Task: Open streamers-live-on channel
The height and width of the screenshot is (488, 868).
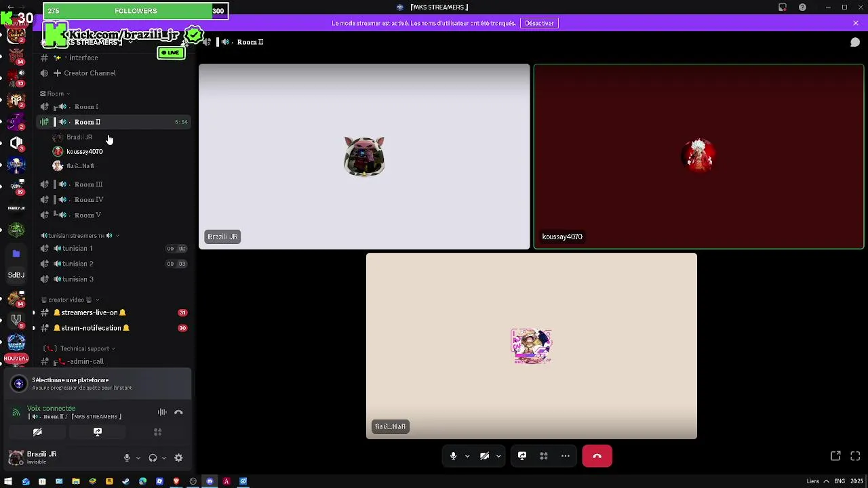Action: (113, 312)
